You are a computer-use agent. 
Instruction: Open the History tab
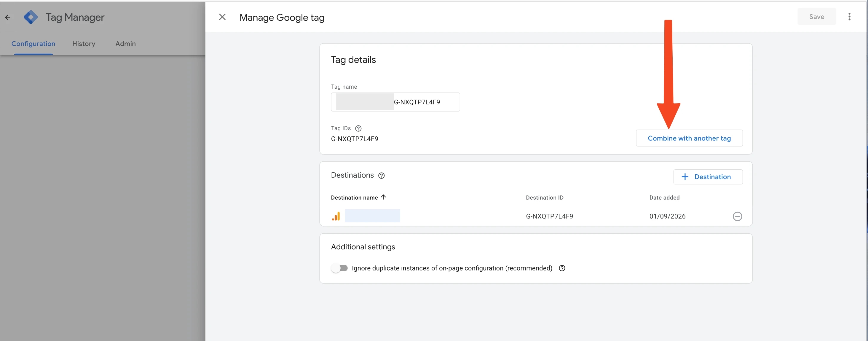(84, 44)
